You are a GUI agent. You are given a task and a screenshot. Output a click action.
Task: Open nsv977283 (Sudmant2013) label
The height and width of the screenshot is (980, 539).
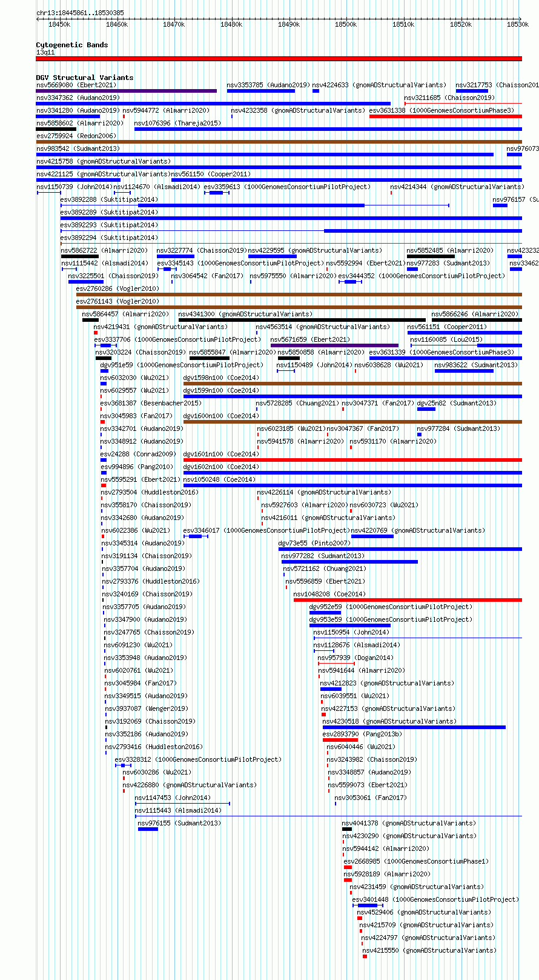click(x=448, y=263)
